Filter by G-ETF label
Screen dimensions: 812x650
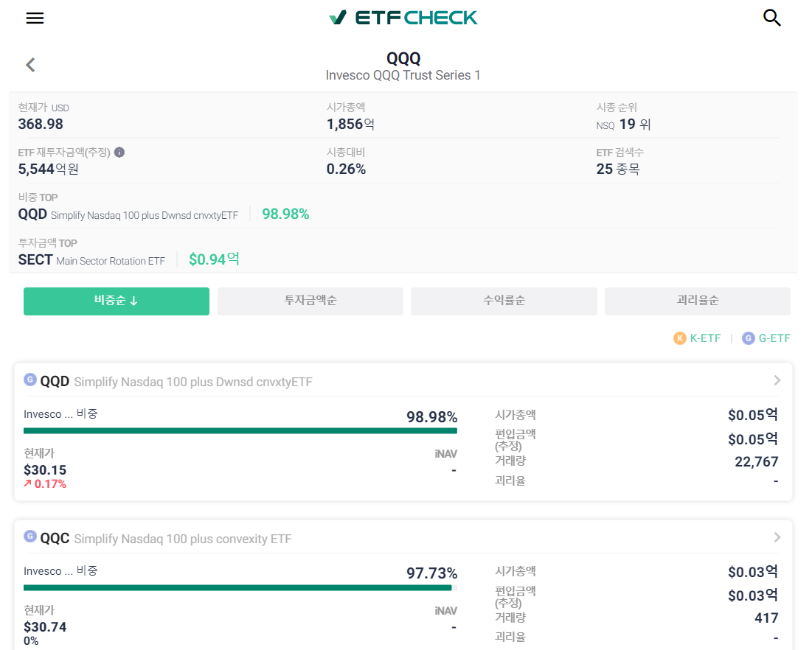point(774,338)
